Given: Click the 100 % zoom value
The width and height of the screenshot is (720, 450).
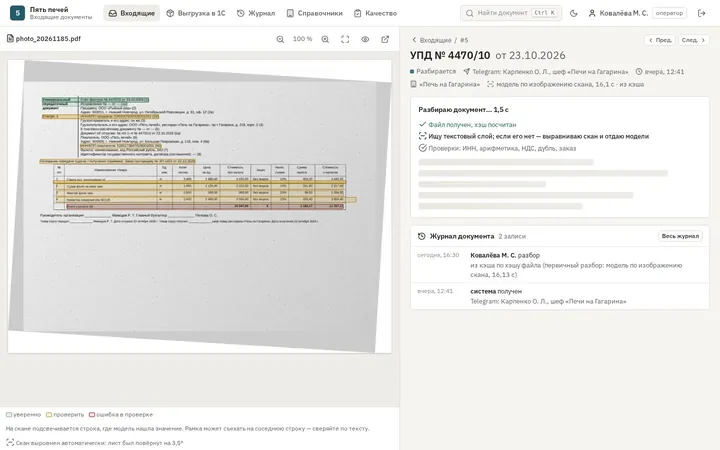Looking at the screenshot, I should pyautogui.click(x=303, y=39).
